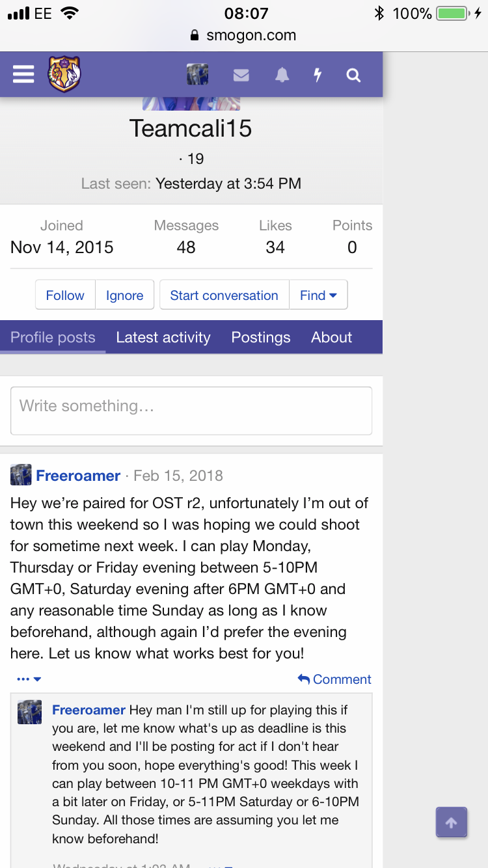This screenshot has width=488, height=868.
Task: Switch to the Profile posts tab
Action: 53,337
